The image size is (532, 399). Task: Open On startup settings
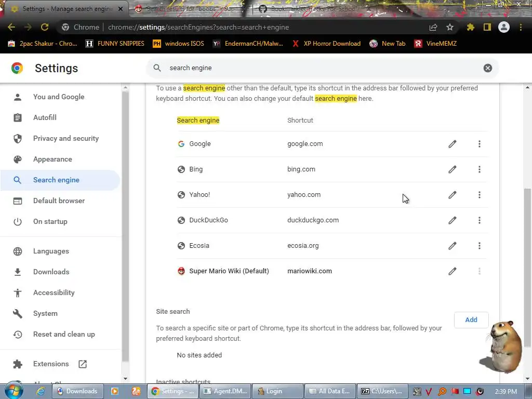50,221
